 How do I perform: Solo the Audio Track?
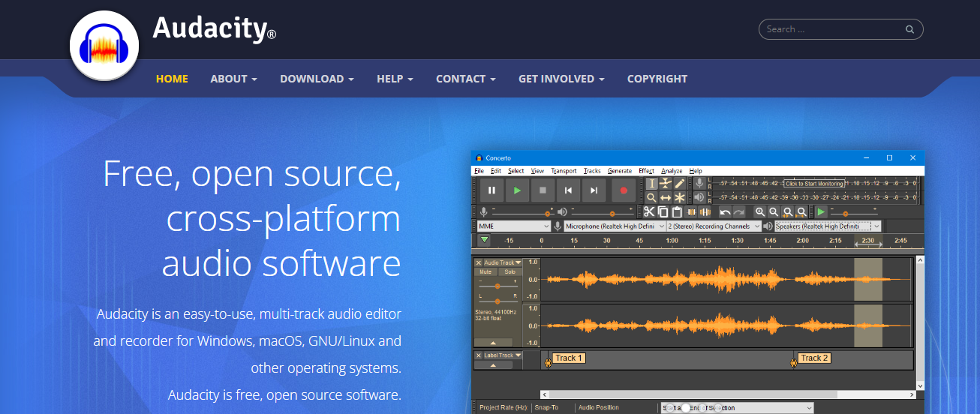pos(510,271)
